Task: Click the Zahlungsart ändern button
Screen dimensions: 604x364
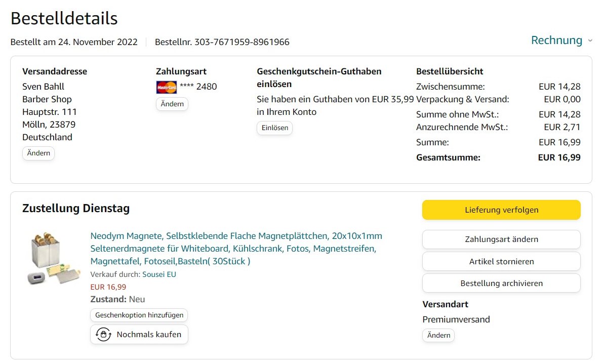Action: [x=501, y=239]
